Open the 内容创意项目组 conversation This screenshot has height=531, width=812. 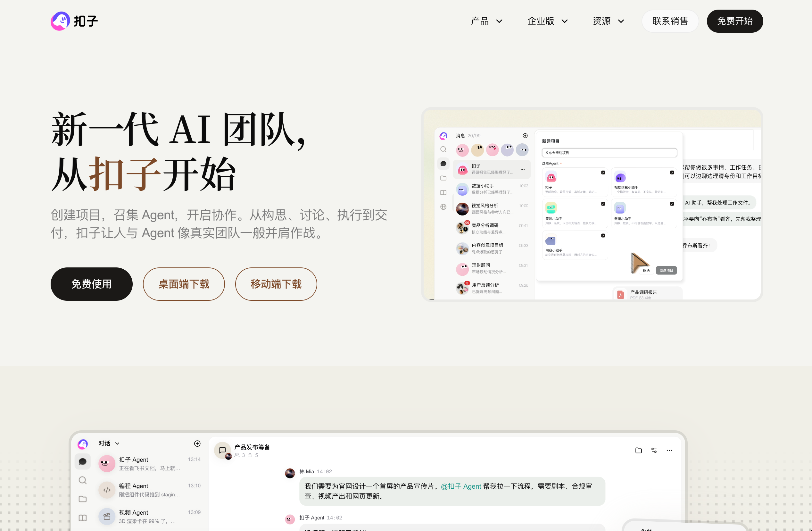point(492,249)
